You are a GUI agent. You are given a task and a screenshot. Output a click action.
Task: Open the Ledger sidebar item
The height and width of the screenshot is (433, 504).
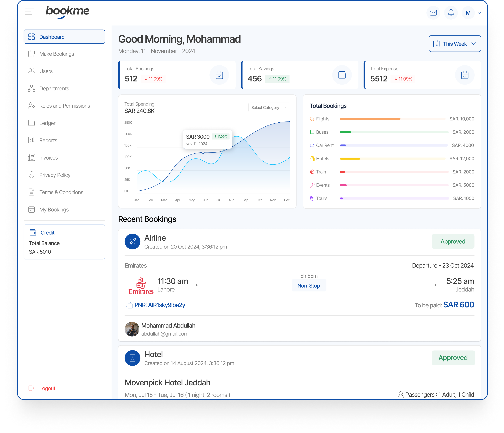[47, 123]
